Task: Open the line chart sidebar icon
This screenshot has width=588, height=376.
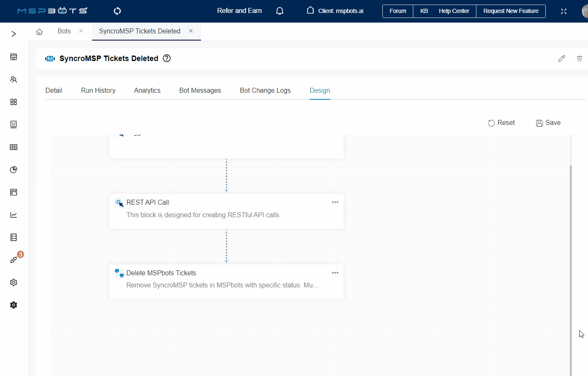Action: [x=13, y=215]
